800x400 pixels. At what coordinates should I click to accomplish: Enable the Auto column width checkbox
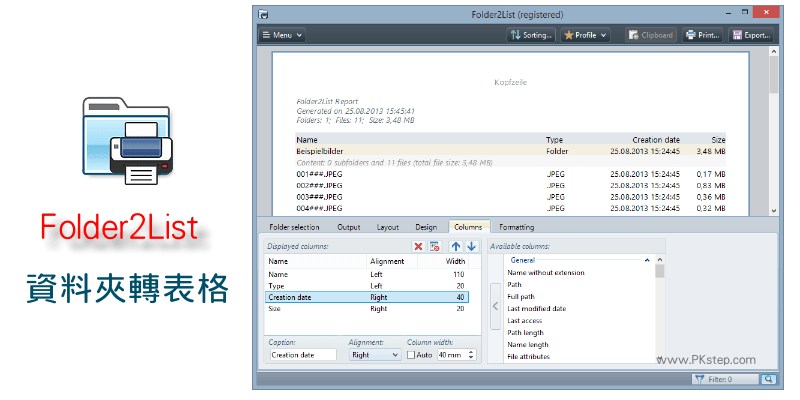411,355
